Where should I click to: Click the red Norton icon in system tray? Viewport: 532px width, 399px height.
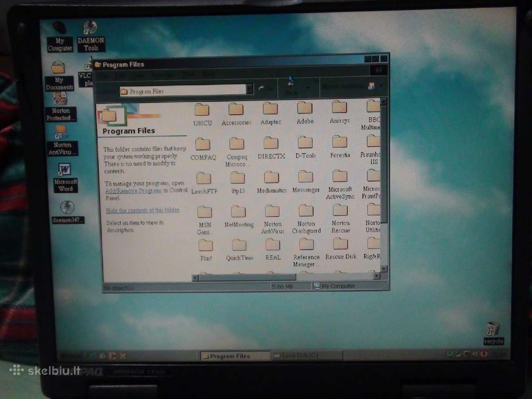pyautogui.click(x=485, y=354)
